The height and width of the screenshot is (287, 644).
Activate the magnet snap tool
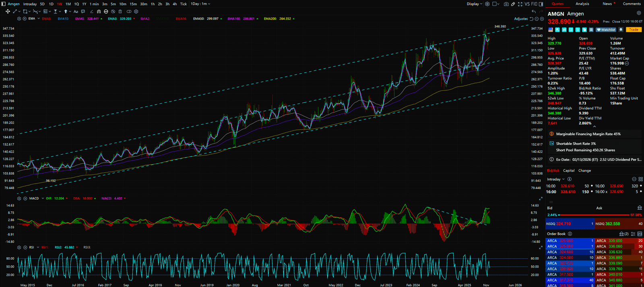[99, 12]
